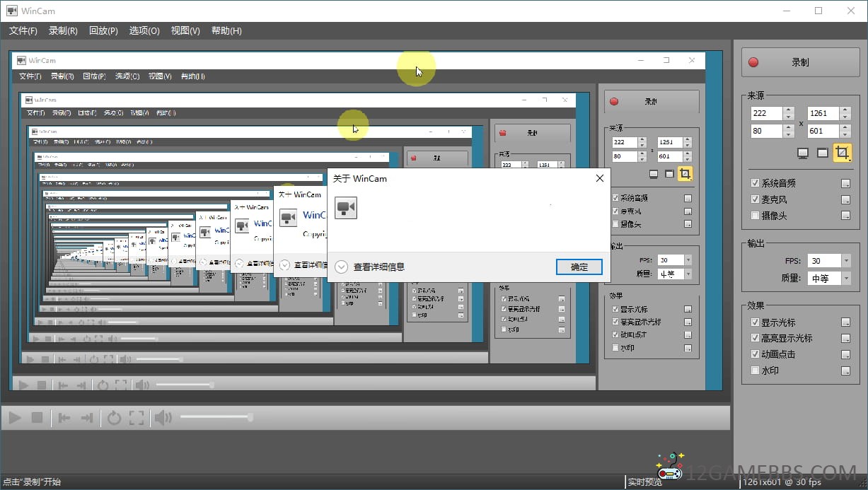Close the 关于 WinCam dialog with X
The height and width of the screenshot is (490, 868).
coord(600,179)
